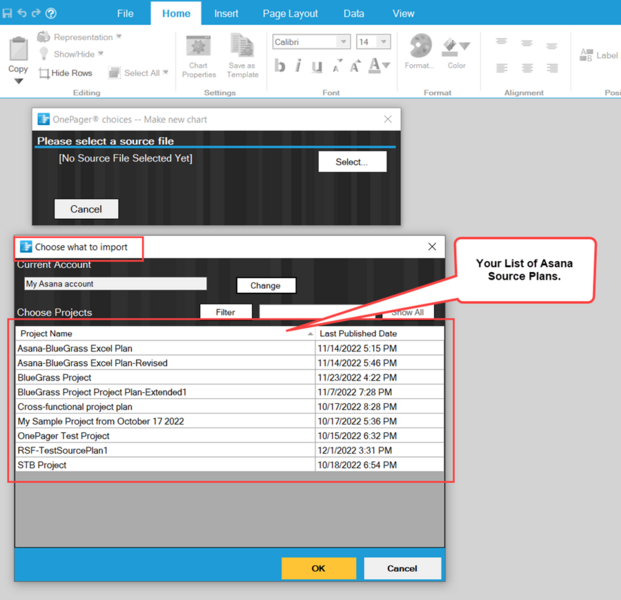621x600 pixels.
Task: Switch to the Insert tab
Action: pyautogui.click(x=226, y=13)
